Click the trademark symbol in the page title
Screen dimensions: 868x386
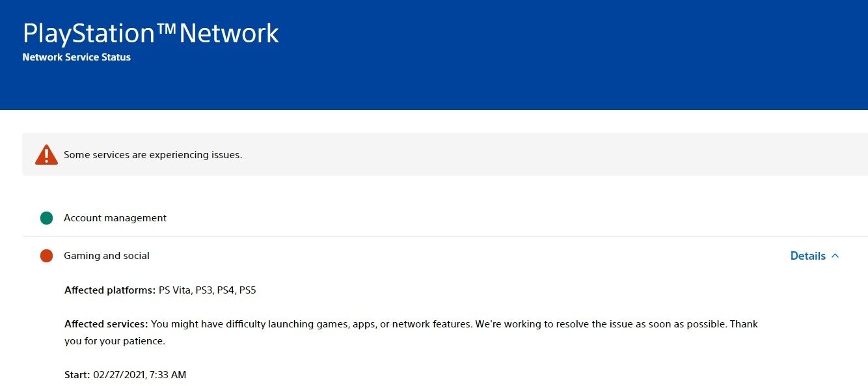click(166, 27)
